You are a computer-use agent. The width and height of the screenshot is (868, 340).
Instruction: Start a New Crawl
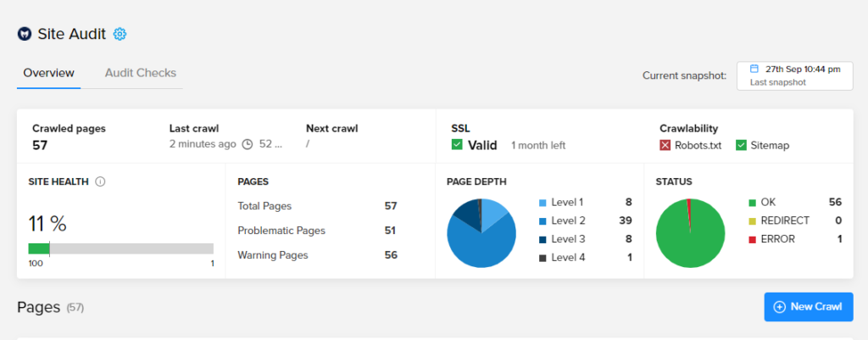(x=809, y=307)
